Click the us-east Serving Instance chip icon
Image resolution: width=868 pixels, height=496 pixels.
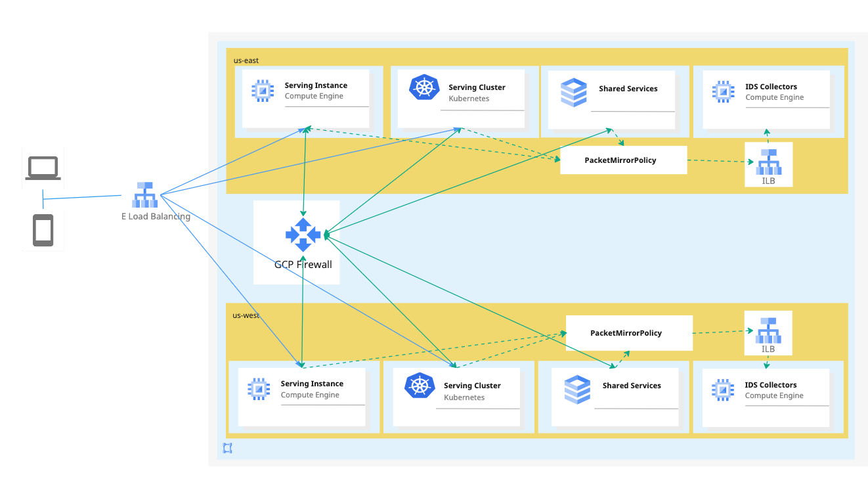[x=263, y=91]
